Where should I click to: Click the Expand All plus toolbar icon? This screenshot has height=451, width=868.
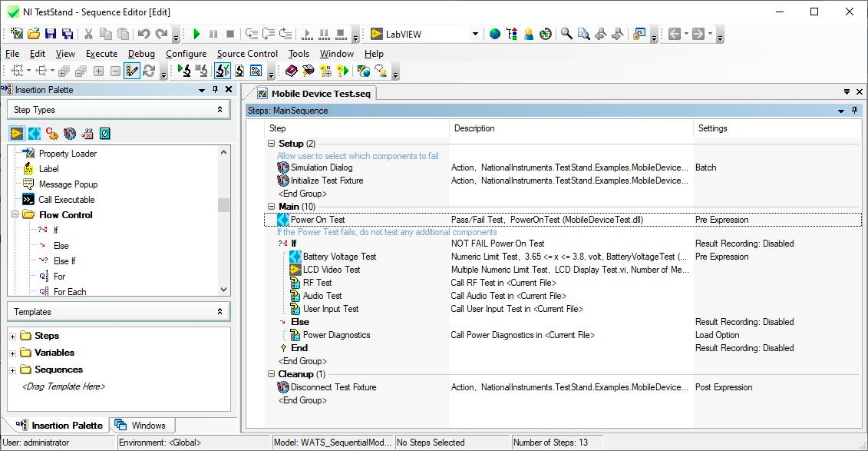pos(98,71)
